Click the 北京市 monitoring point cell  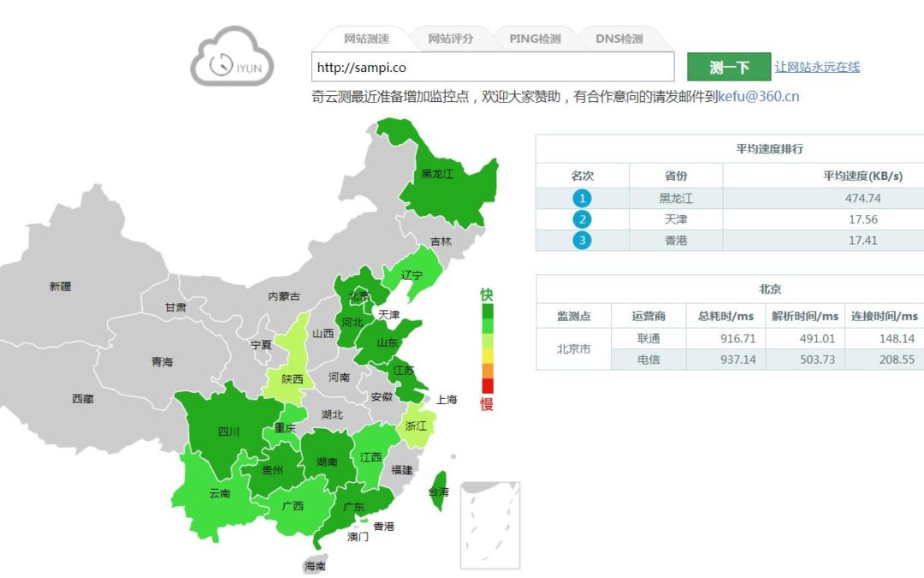(573, 349)
